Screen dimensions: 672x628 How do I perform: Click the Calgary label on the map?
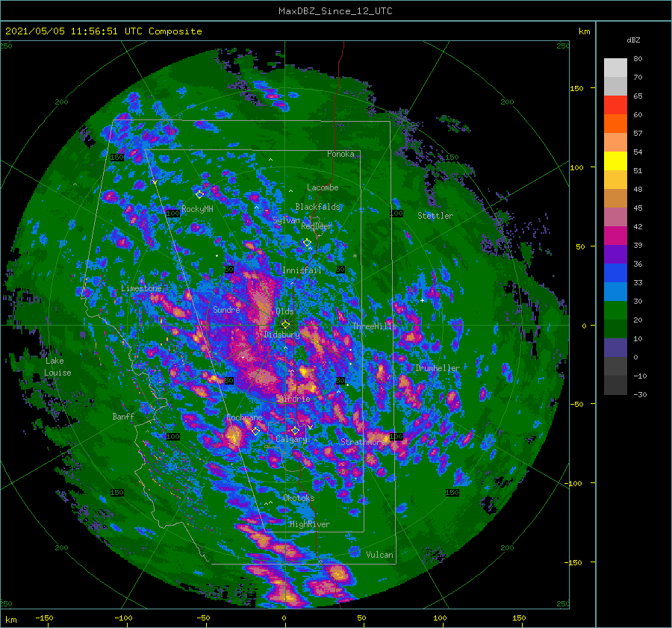[x=291, y=439]
